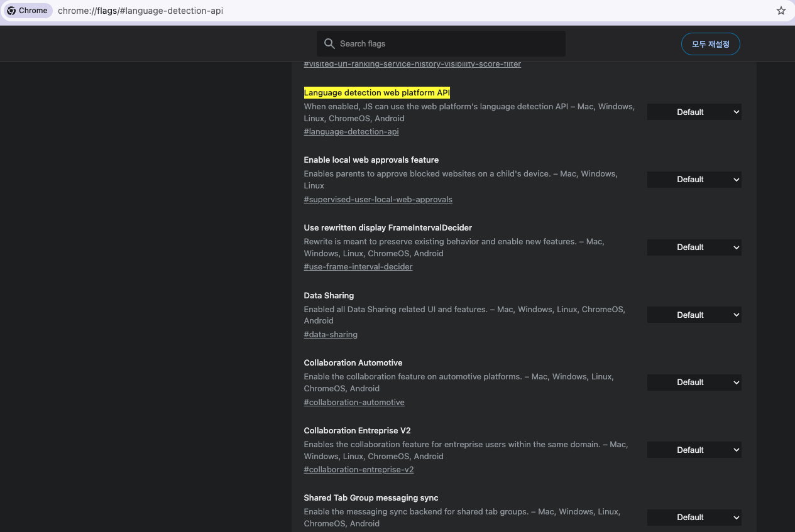Click the Use rewritten display FrameIntervalDecider title
The width and height of the screenshot is (795, 532).
point(388,228)
